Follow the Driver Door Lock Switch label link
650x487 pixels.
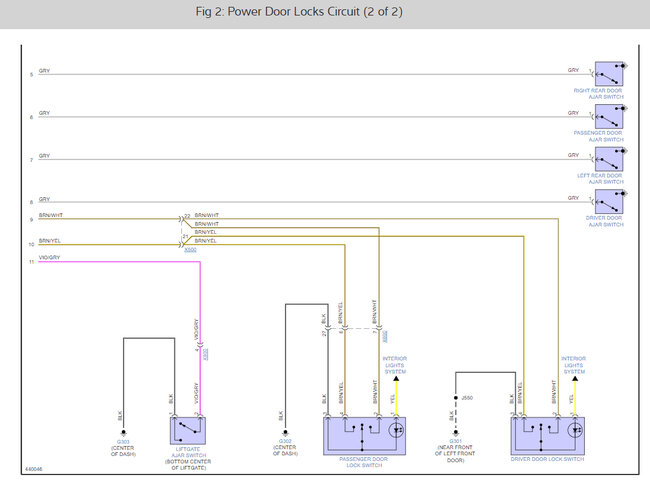click(x=547, y=459)
